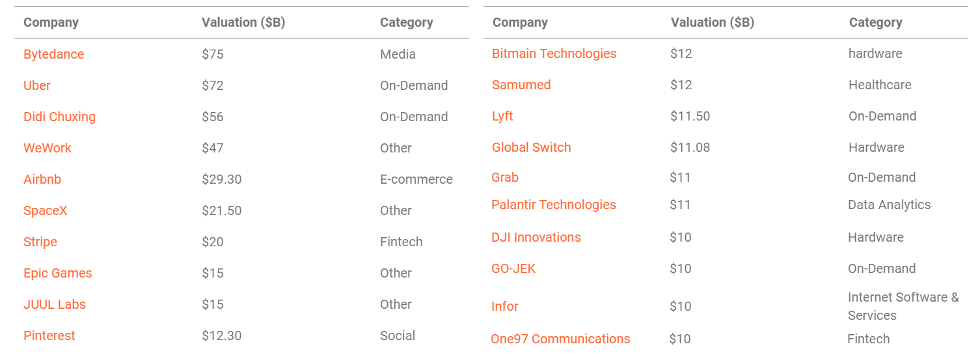Open the Grab link
The image size is (980, 357).
[505, 177]
